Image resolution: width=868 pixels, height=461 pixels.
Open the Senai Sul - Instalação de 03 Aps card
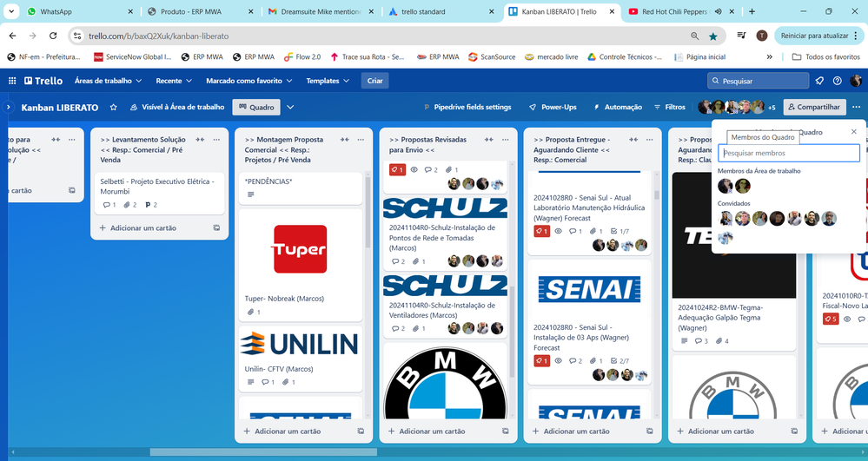[x=590, y=322]
